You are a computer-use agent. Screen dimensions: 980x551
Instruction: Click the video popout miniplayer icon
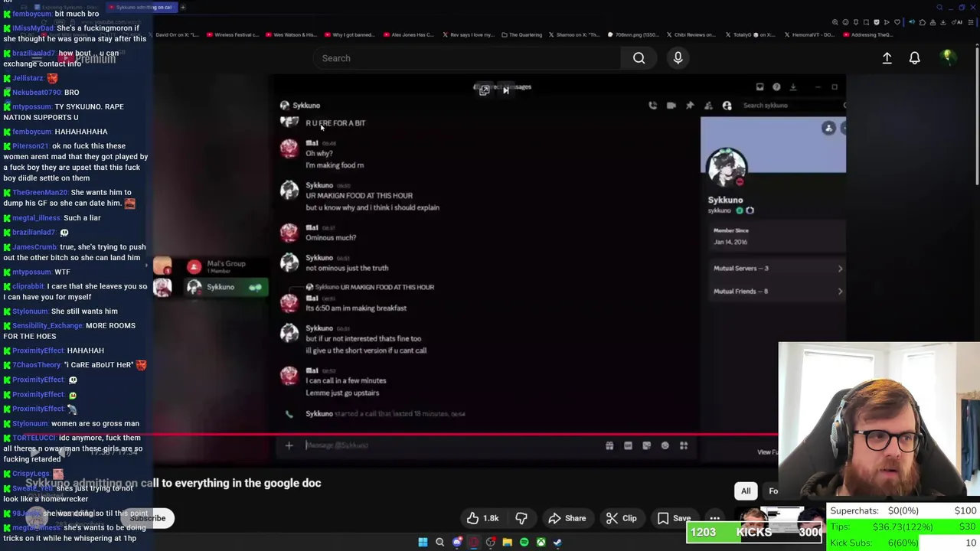(484, 90)
